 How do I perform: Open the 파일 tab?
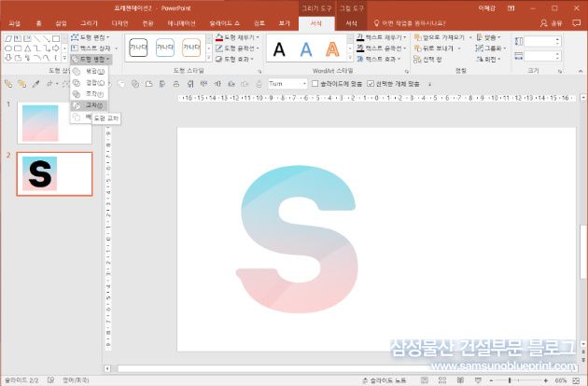coord(14,23)
